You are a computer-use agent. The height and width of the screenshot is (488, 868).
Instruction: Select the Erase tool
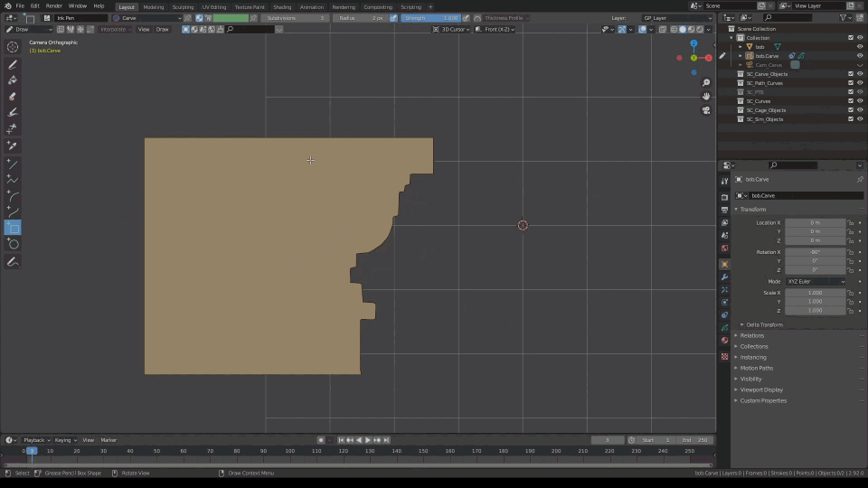13,97
